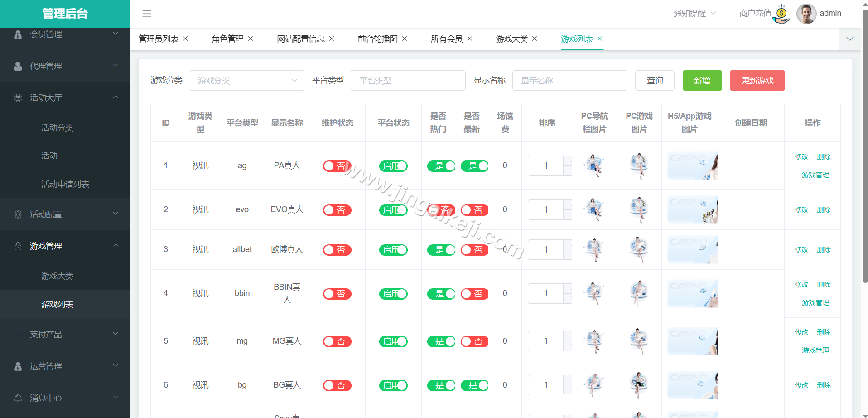Disable platform status 启用 for EVO真人

point(393,209)
